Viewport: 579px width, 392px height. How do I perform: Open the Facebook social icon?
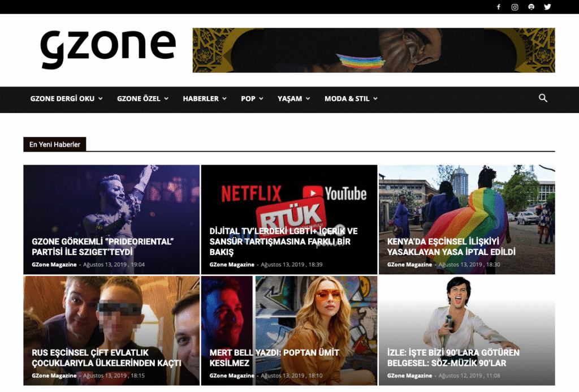[x=499, y=7]
